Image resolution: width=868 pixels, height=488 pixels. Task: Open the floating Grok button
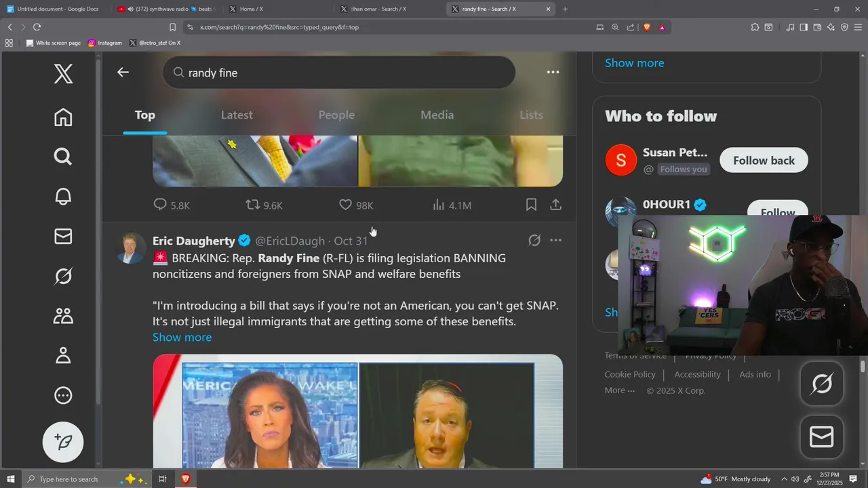pos(822,384)
